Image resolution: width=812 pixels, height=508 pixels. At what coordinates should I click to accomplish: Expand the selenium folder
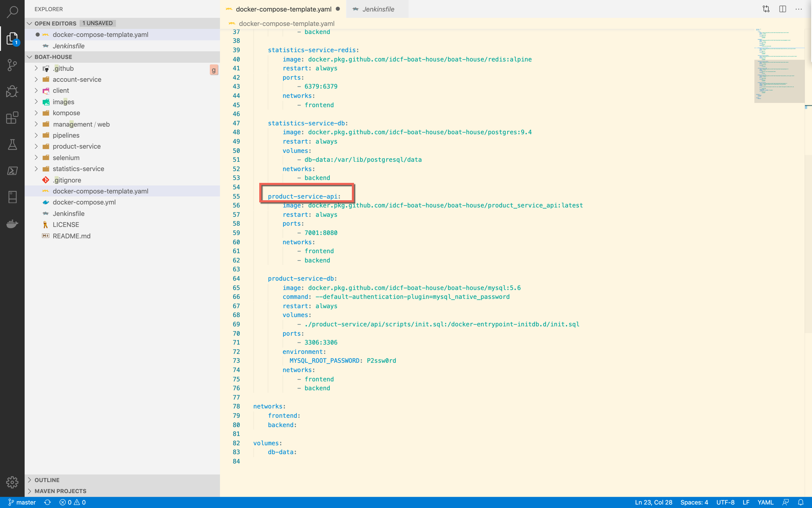(x=36, y=157)
